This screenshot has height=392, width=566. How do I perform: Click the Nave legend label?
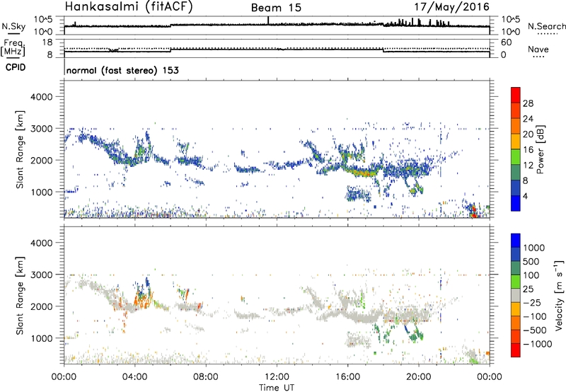coord(538,49)
